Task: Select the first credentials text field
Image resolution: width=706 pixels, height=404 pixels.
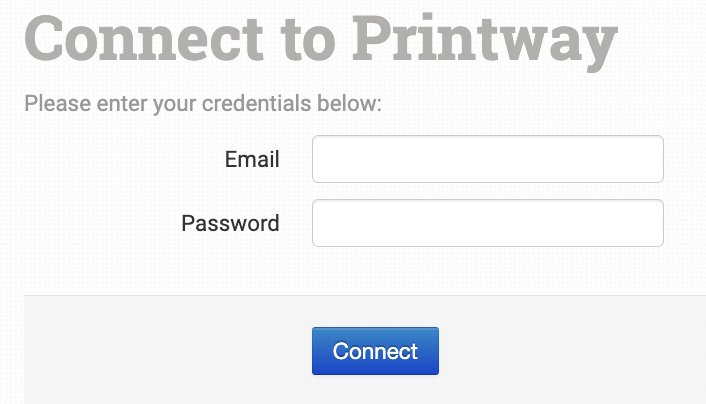Action: 488,159
